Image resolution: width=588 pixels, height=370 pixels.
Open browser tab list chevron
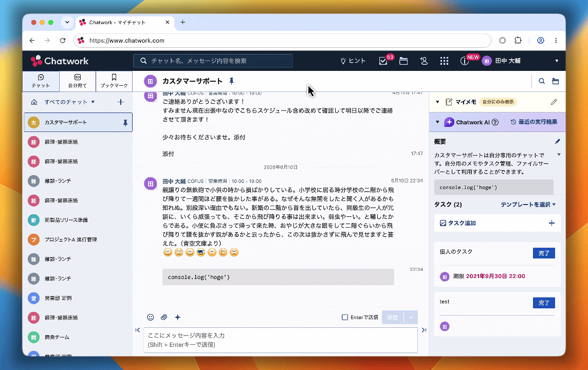pos(67,22)
